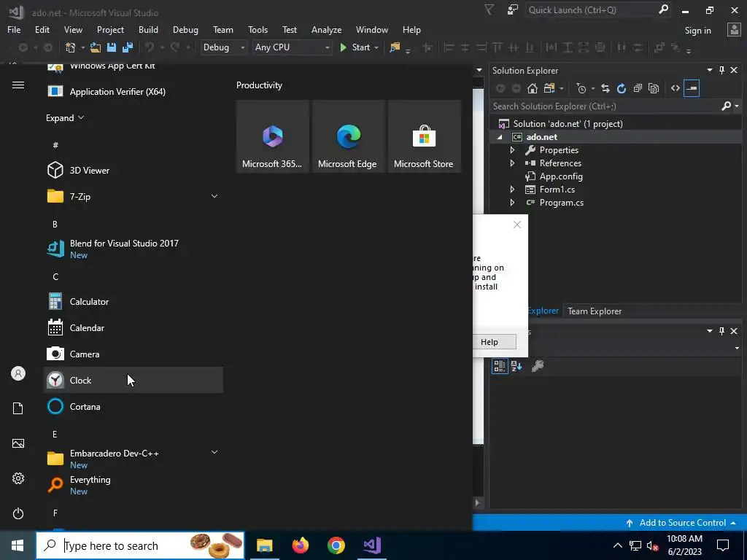Click the Power icon in Start menu

pyautogui.click(x=18, y=513)
